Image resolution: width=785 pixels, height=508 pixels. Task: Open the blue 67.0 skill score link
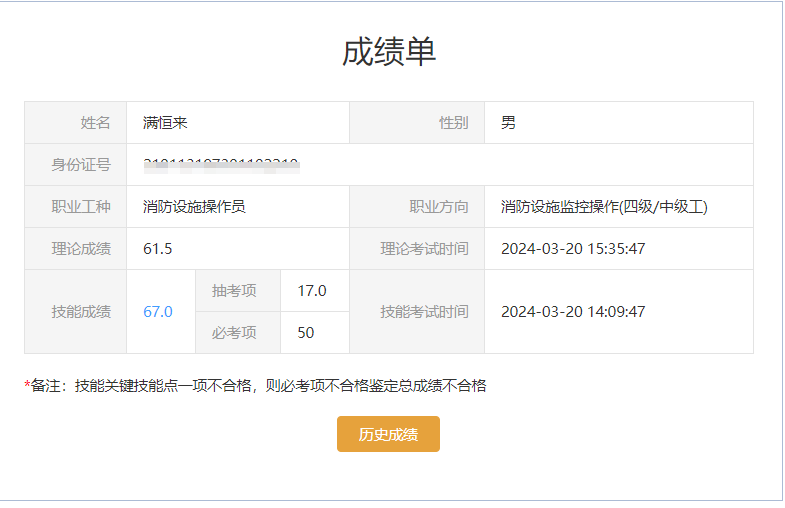point(158,312)
